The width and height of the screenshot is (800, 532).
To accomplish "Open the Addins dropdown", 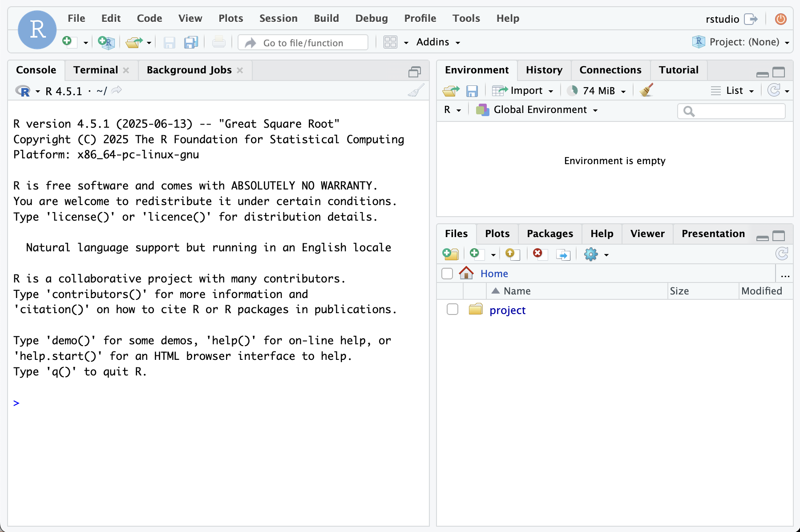I will click(438, 42).
